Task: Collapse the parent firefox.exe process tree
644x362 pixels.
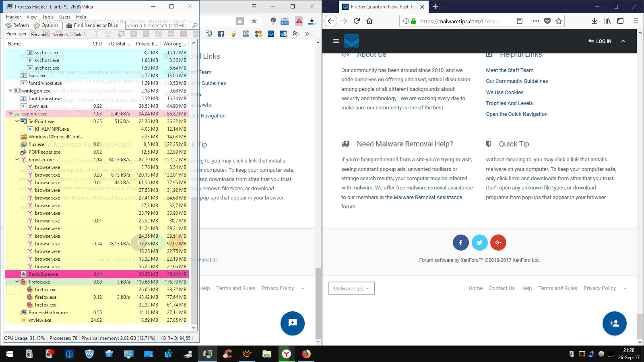Action: click(17, 282)
